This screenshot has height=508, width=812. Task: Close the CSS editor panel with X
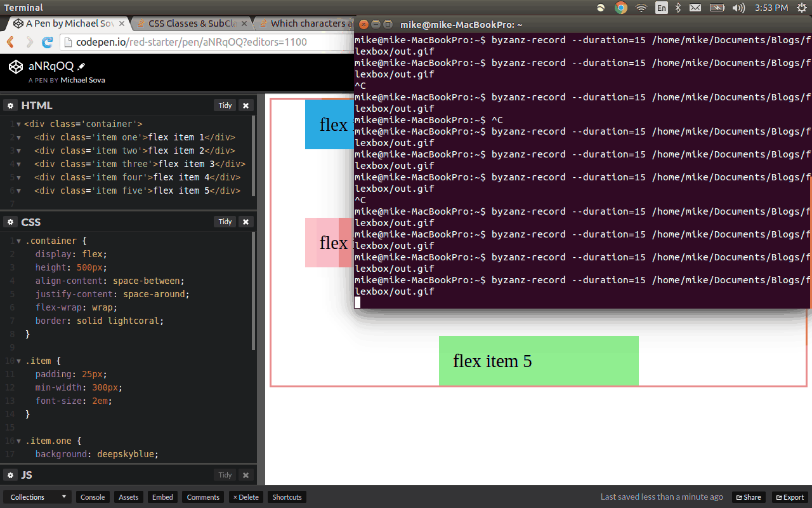pos(246,222)
